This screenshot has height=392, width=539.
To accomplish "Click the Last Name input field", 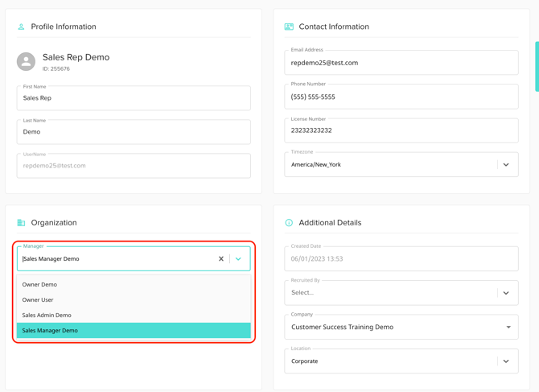I will point(134,132).
